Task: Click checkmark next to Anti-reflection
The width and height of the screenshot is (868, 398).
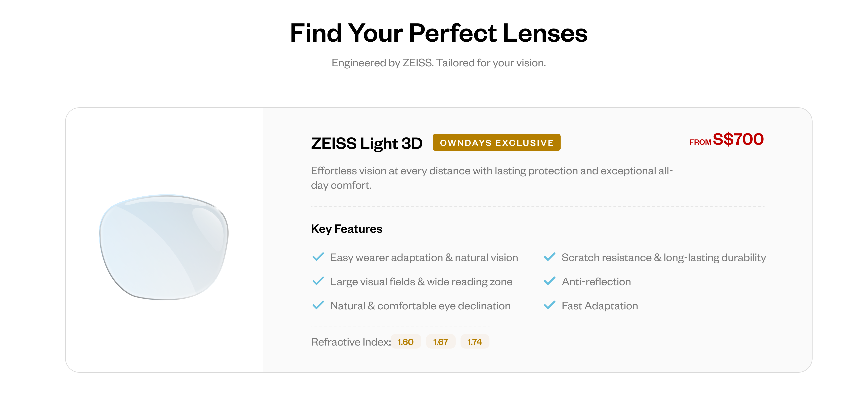Action: [550, 281]
